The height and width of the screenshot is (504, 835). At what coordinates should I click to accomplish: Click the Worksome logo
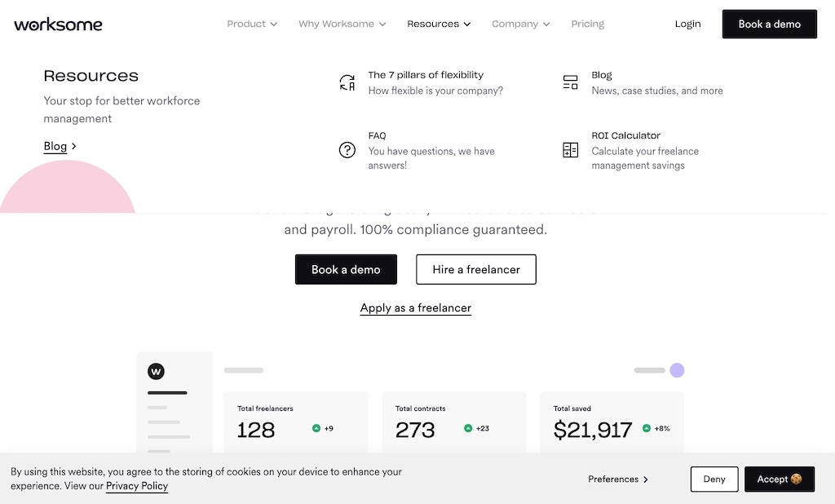point(58,24)
